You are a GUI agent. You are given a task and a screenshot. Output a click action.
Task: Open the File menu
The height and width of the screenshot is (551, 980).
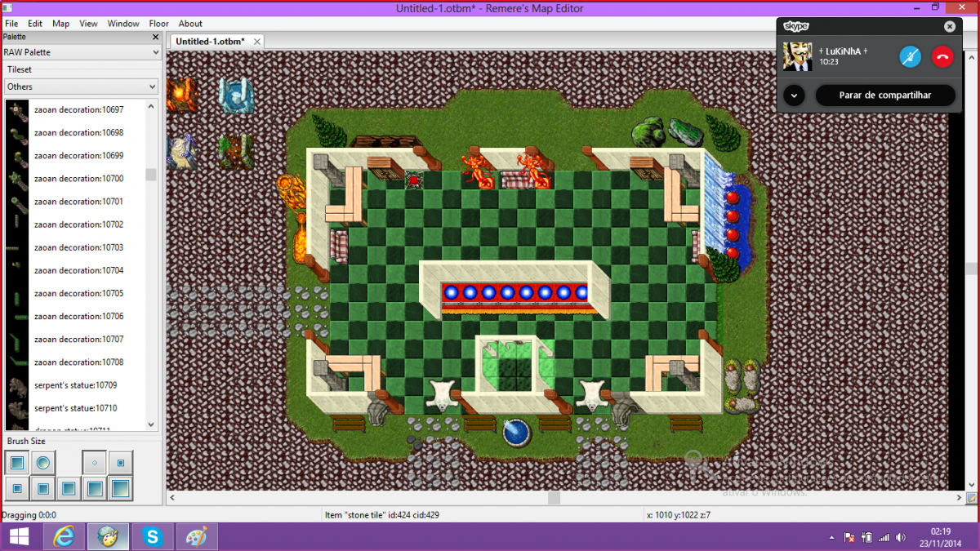coord(11,24)
